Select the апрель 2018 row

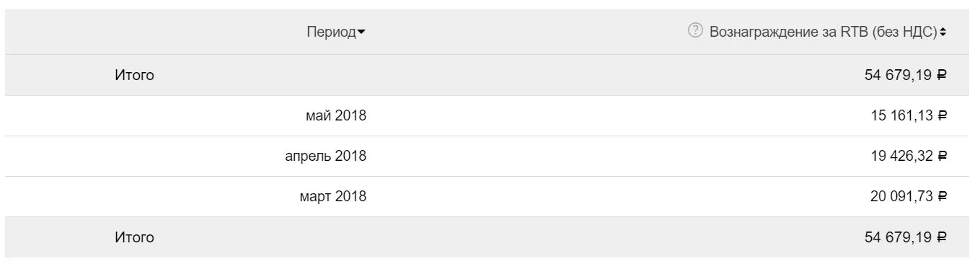coord(490,156)
